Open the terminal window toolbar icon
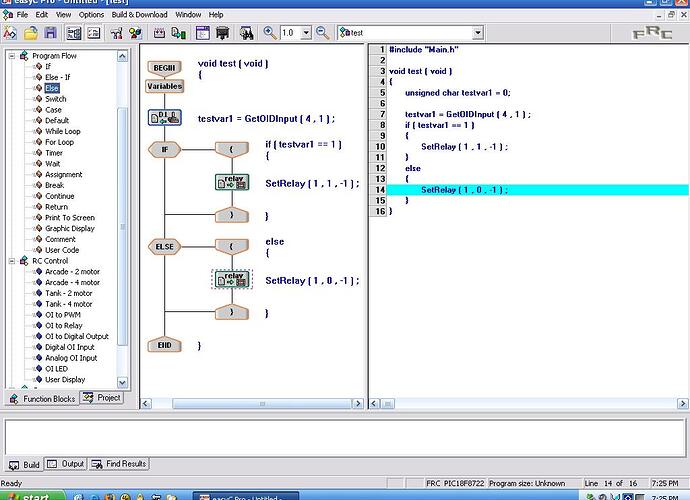 [202, 33]
